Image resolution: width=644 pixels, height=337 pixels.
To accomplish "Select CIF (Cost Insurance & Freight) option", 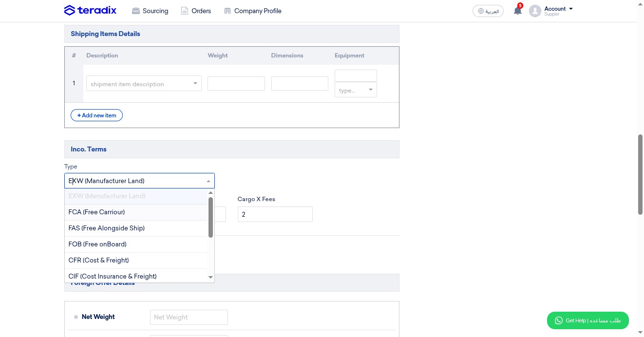I will coord(136,276).
